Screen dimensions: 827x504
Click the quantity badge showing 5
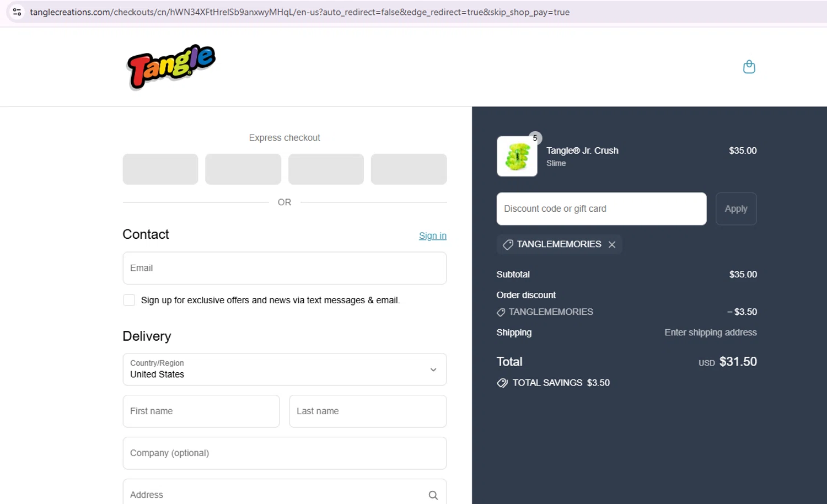pyautogui.click(x=535, y=138)
